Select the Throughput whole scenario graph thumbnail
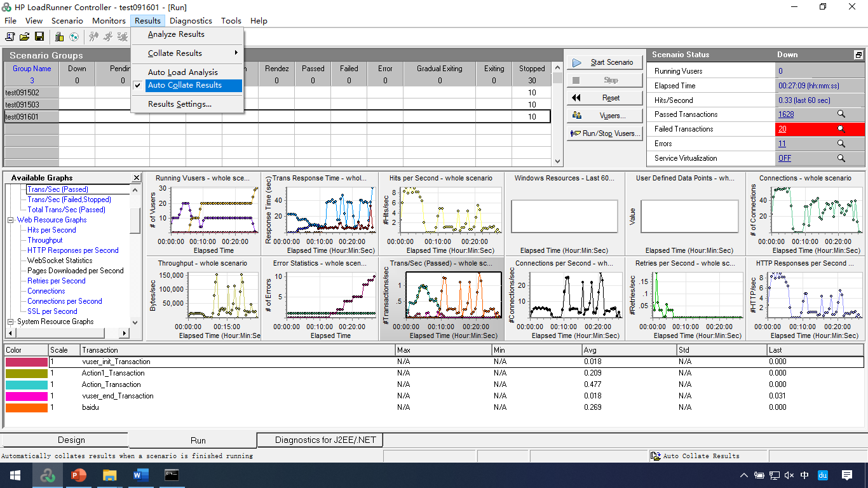 (203, 298)
